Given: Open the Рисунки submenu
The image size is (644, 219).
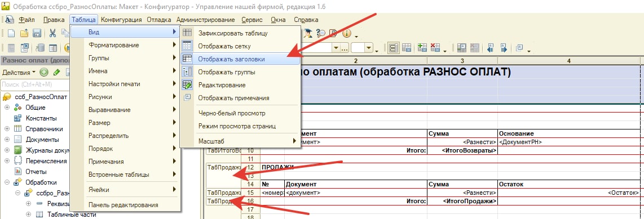Looking at the screenshot, I should click(x=125, y=97).
